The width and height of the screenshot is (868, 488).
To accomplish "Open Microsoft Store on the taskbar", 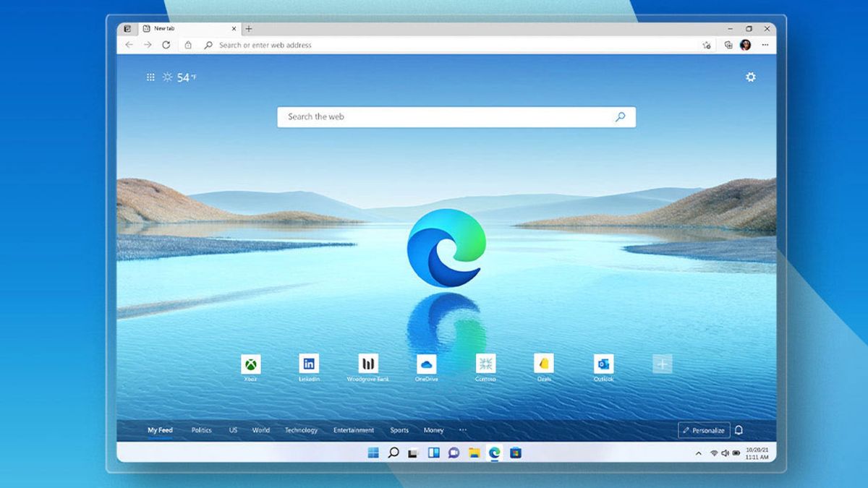I will pyautogui.click(x=515, y=453).
